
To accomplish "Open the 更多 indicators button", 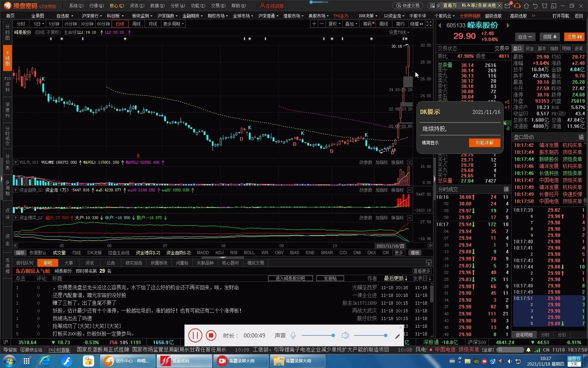I will (x=399, y=253).
